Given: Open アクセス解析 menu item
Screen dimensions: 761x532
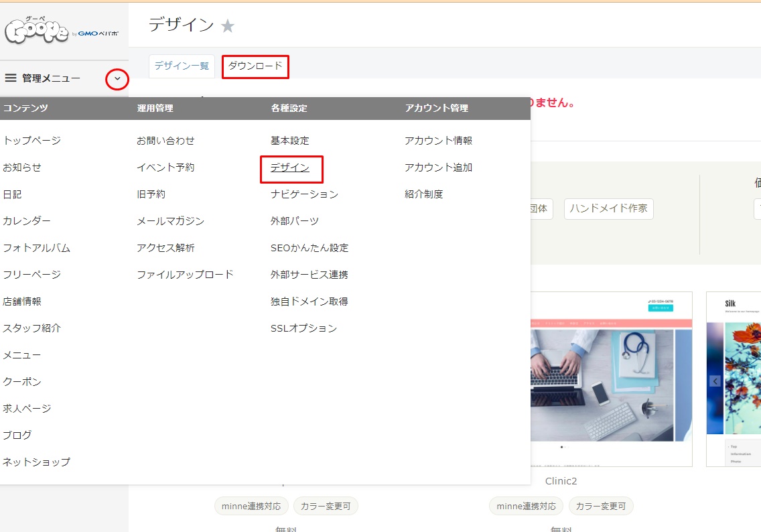Looking at the screenshot, I should click(x=165, y=247).
